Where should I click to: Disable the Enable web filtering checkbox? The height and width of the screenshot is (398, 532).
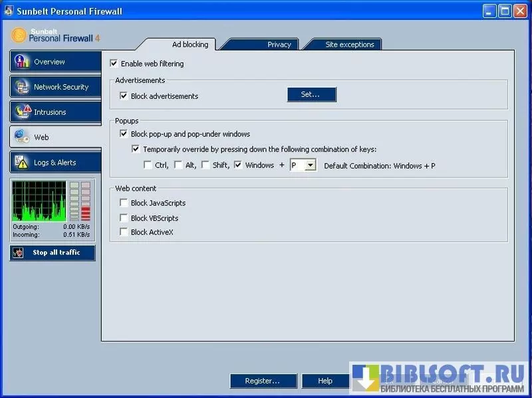click(114, 64)
